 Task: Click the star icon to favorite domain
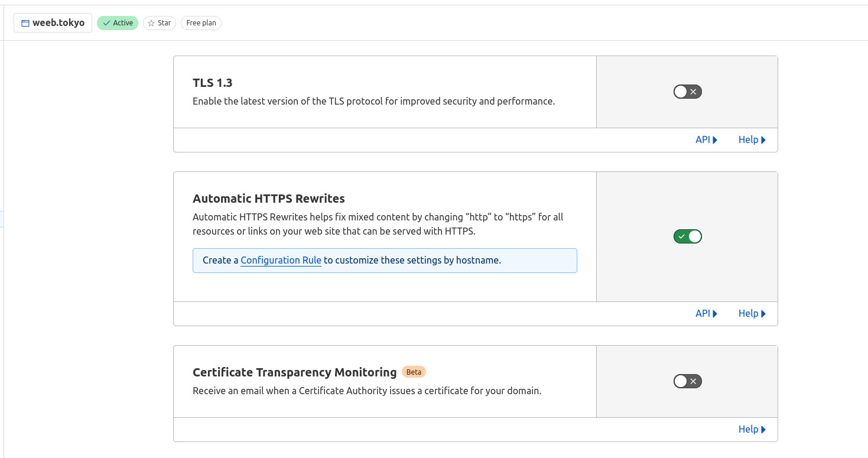coord(151,23)
